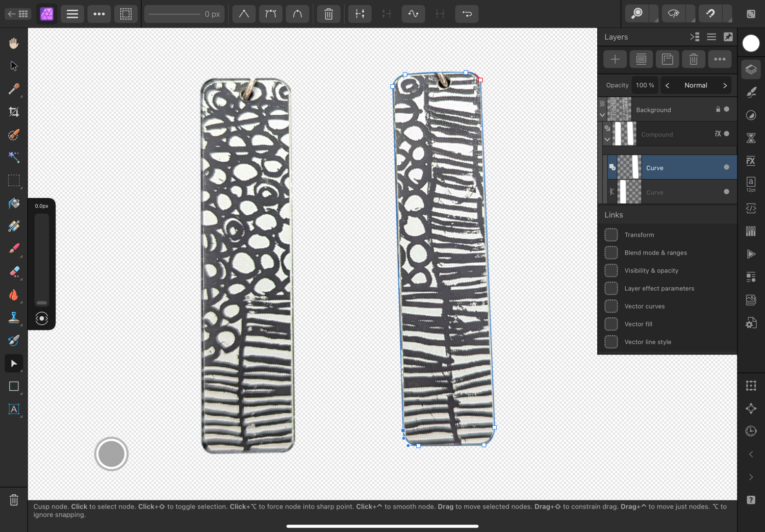Open the Layers panel options menu
The height and width of the screenshot is (532, 765).
coord(711,37)
